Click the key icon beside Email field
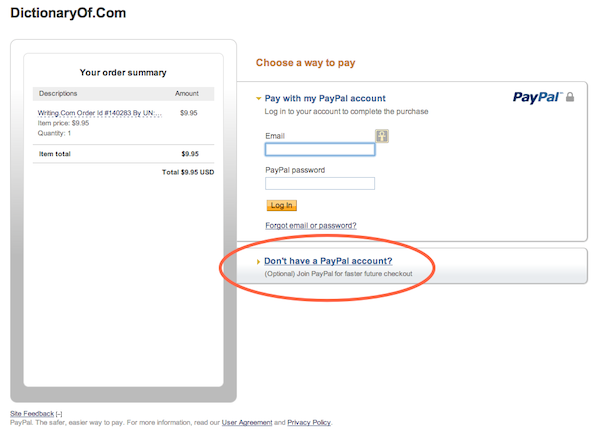Image resolution: width=600 pixels, height=433 pixels. (x=382, y=136)
